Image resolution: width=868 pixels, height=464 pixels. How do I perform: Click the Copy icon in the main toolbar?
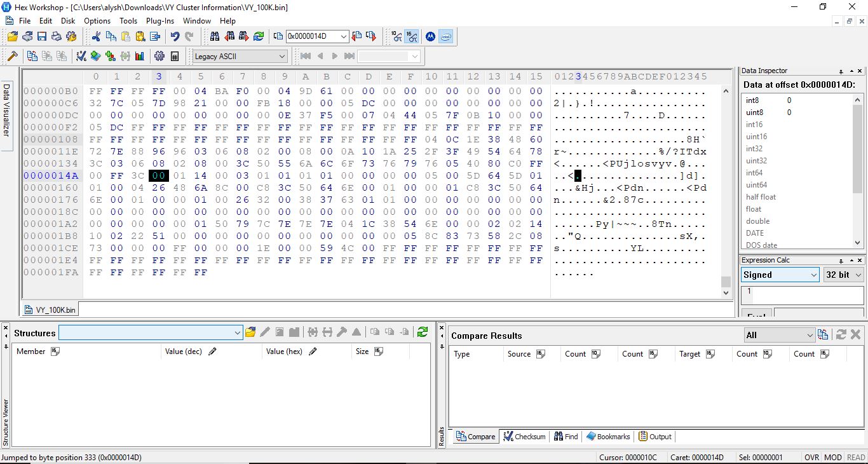pos(111,36)
